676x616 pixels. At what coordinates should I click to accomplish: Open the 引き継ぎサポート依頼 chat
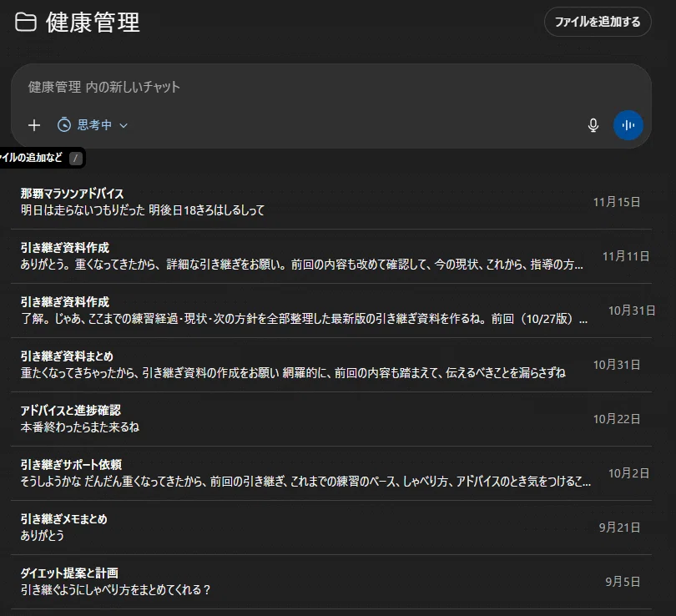click(330, 473)
